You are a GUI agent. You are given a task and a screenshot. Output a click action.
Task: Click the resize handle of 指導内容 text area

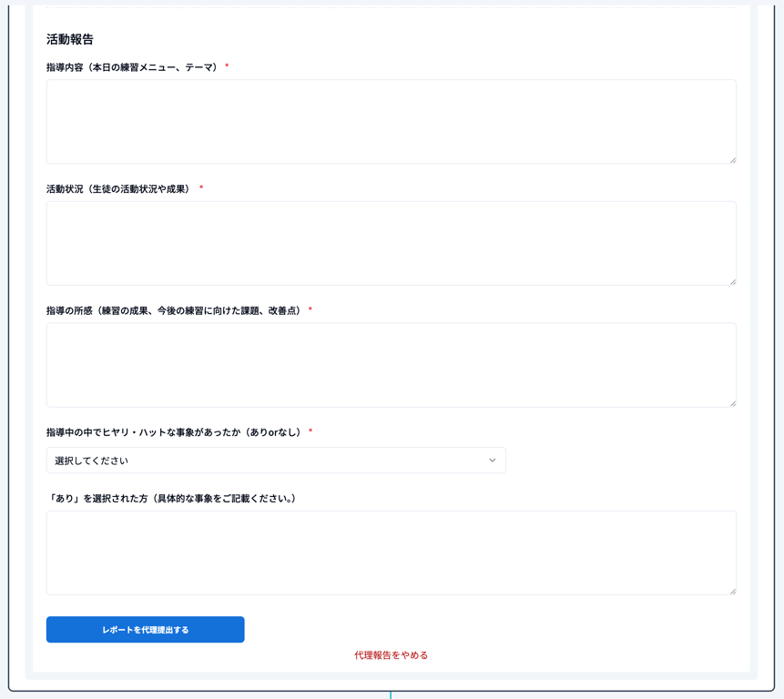(732, 159)
